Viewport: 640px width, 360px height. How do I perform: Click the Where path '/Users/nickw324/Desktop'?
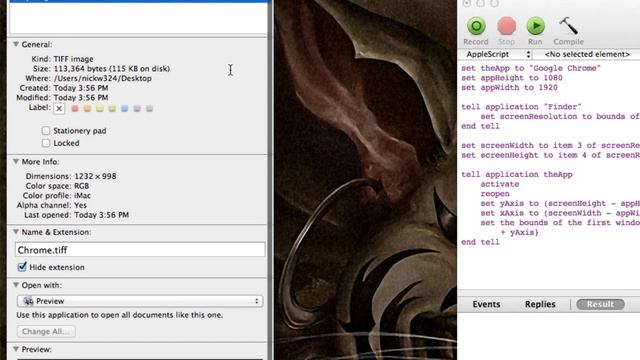102,78
